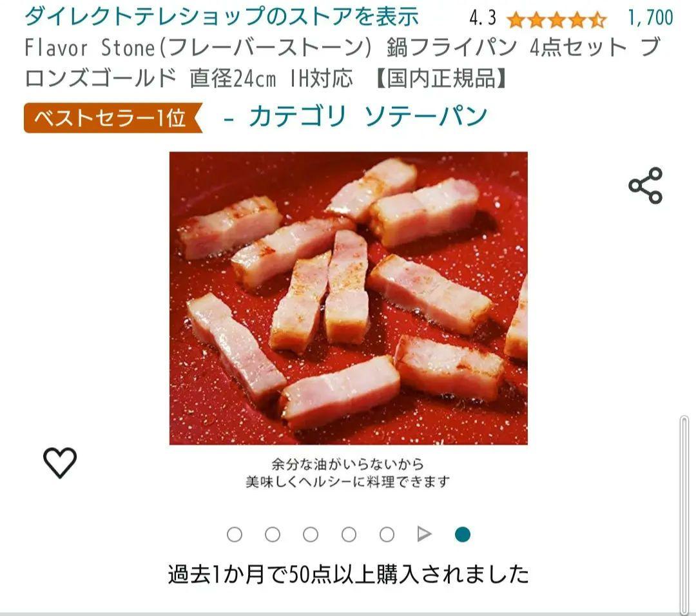Add item to wishlist with heart icon
Image resolution: width=696 pixels, height=616 pixels.
tap(60, 463)
